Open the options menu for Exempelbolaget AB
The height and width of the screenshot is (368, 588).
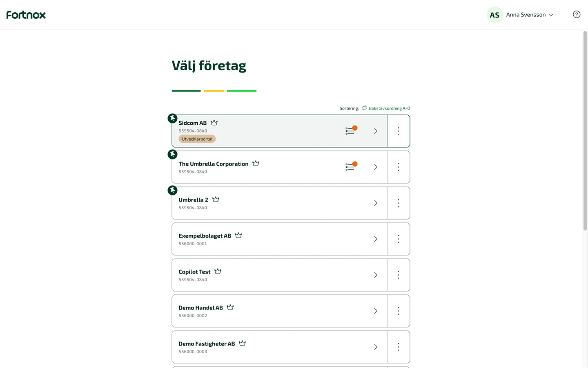click(x=399, y=239)
